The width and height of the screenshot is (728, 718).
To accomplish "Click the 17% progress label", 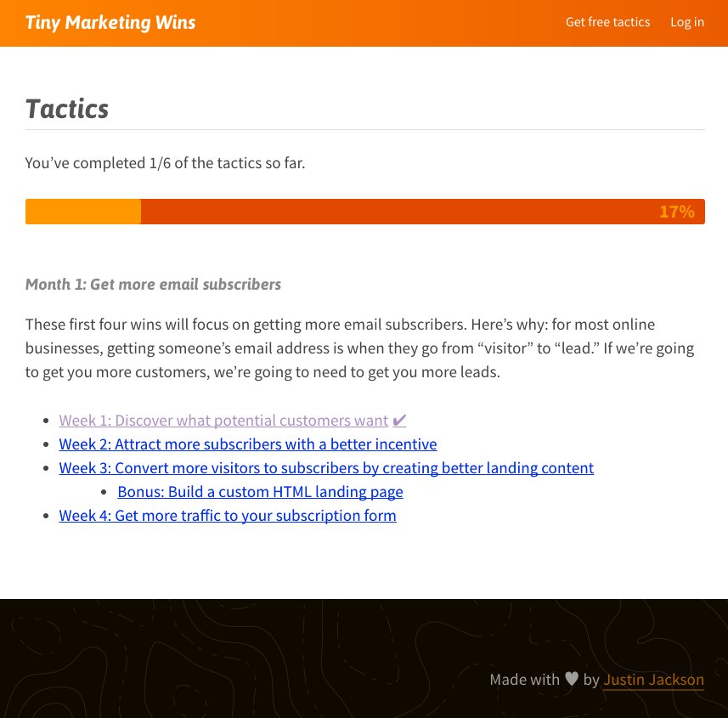I will tap(677, 212).
